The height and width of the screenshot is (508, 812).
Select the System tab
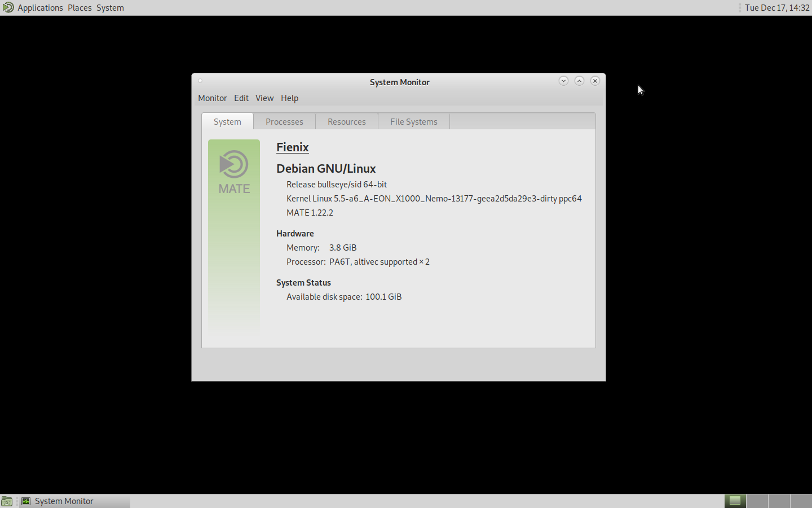tap(227, 122)
